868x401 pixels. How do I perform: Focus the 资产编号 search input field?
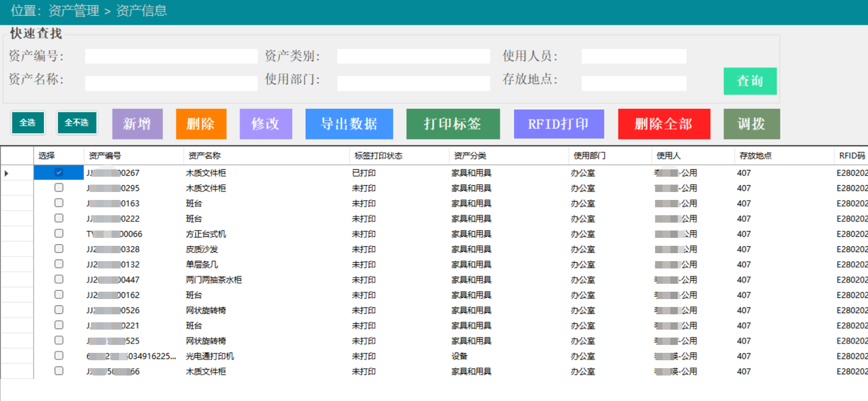[171, 56]
